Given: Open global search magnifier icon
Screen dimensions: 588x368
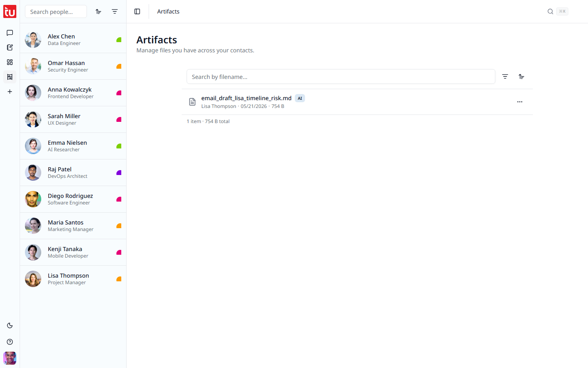Looking at the screenshot, I should click(x=550, y=11).
